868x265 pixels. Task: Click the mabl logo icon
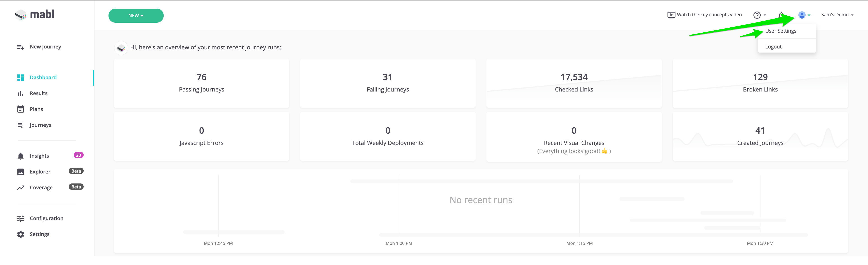[x=21, y=14]
